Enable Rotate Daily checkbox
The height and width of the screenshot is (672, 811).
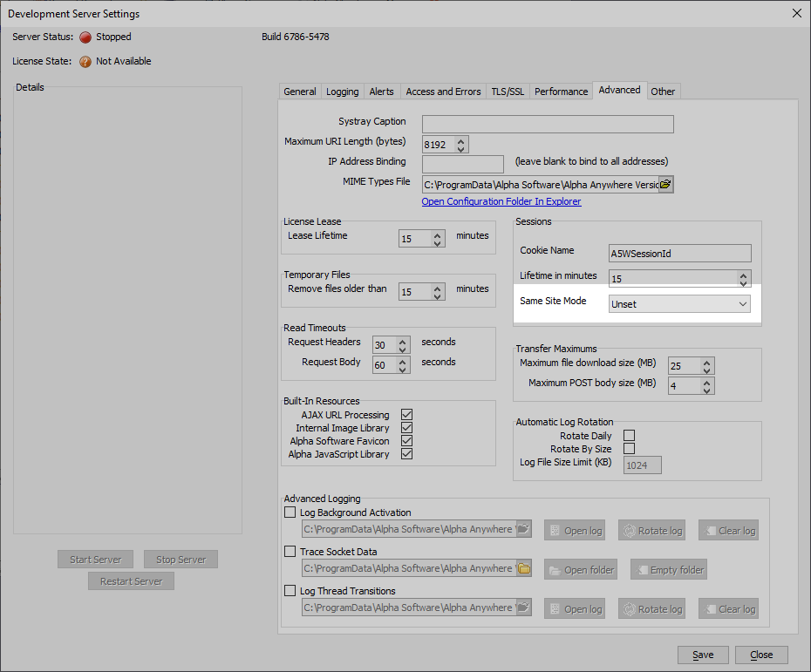(629, 435)
